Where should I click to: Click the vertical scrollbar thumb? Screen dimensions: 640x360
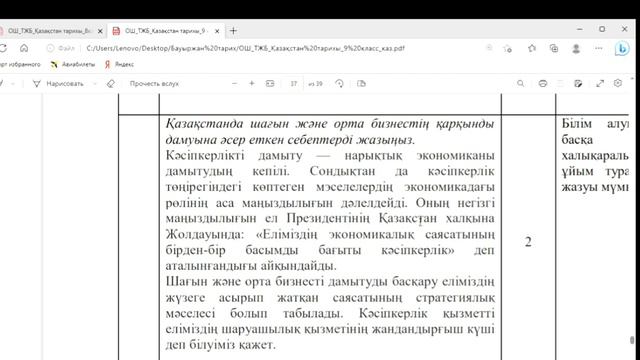[x=632, y=340]
